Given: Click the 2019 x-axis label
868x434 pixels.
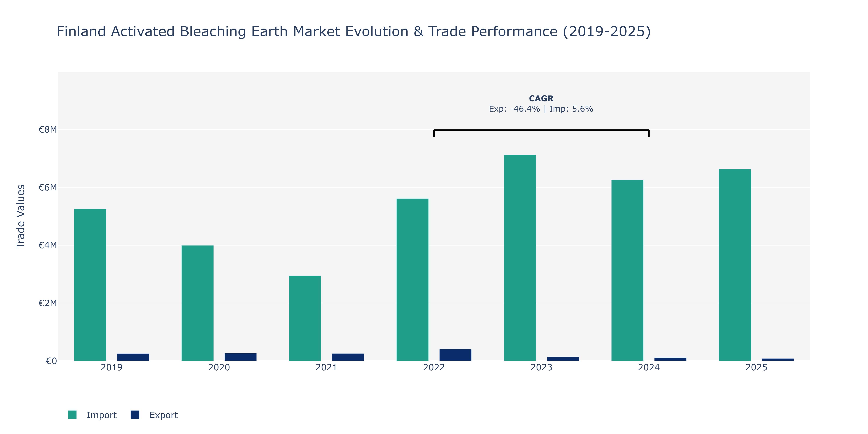Looking at the screenshot, I should pyautogui.click(x=112, y=367).
